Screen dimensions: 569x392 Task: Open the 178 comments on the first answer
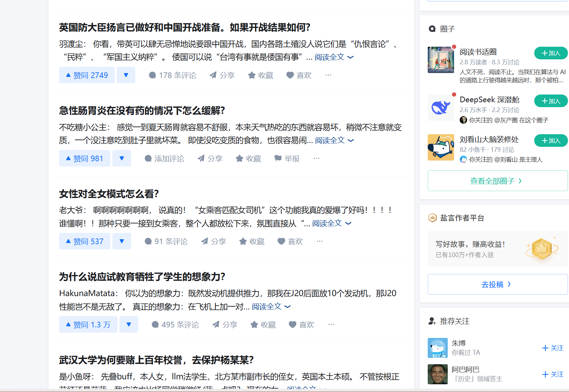(172, 75)
